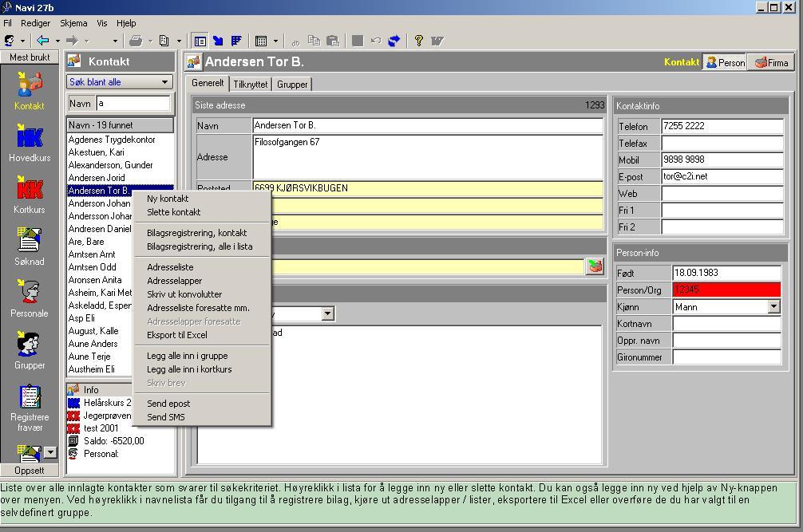The height and width of the screenshot is (532, 803).
Task: Click the sidebar scroll-down arrow above Oppsett
Action: tap(49, 452)
